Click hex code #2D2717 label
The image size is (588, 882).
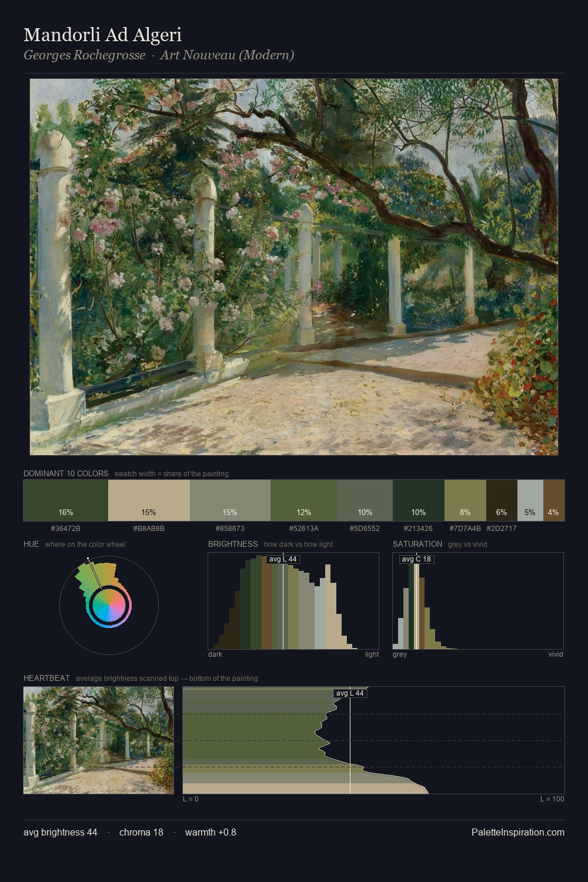point(502,529)
